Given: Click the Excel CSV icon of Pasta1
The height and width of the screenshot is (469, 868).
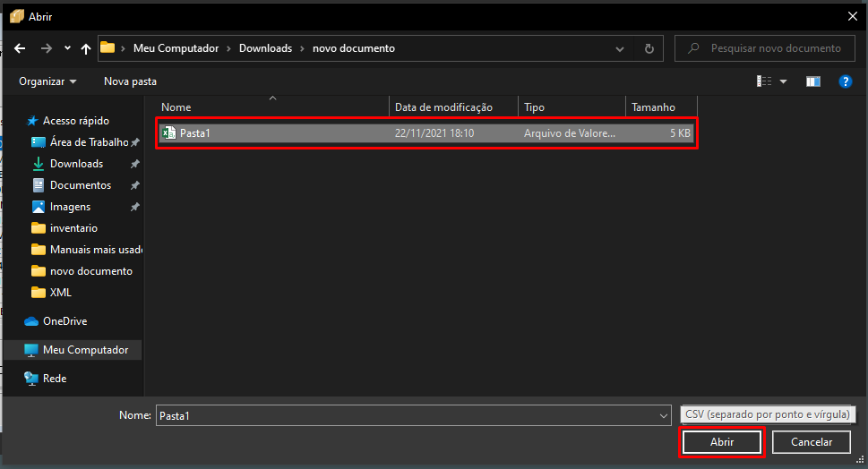Looking at the screenshot, I should pyautogui.click(x=168, y=132).
